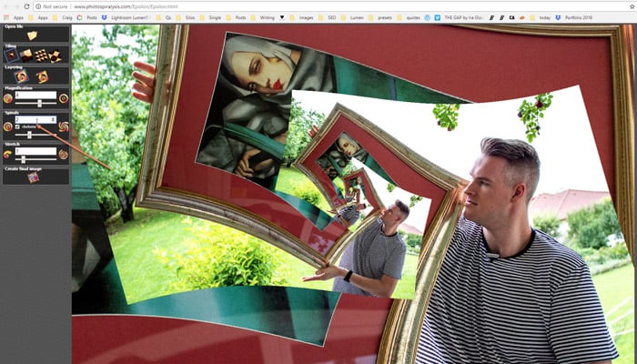This screenshot has width=637, height=364.
Task: Click the left icon beside Stretch
Action: point(7,154)
